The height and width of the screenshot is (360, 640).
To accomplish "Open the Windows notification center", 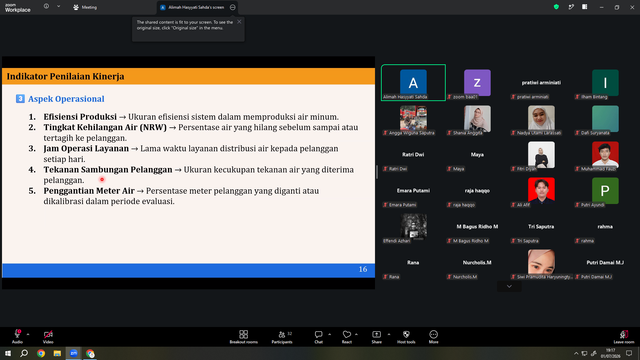I will [x=629, y=353].
